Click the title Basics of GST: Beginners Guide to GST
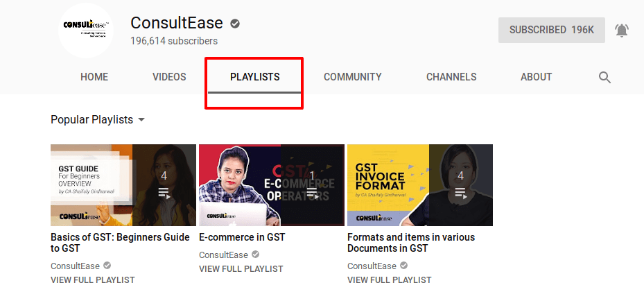Screen dimensions: 644x301 pos(120,243)
